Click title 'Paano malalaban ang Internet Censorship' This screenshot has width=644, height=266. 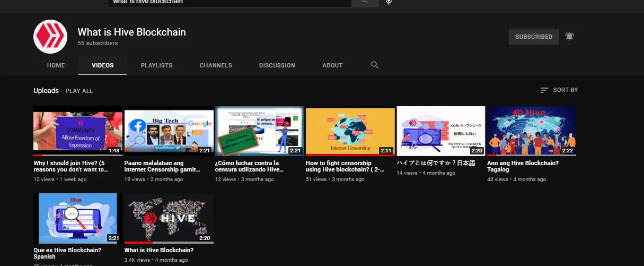(x=163, y=166)
